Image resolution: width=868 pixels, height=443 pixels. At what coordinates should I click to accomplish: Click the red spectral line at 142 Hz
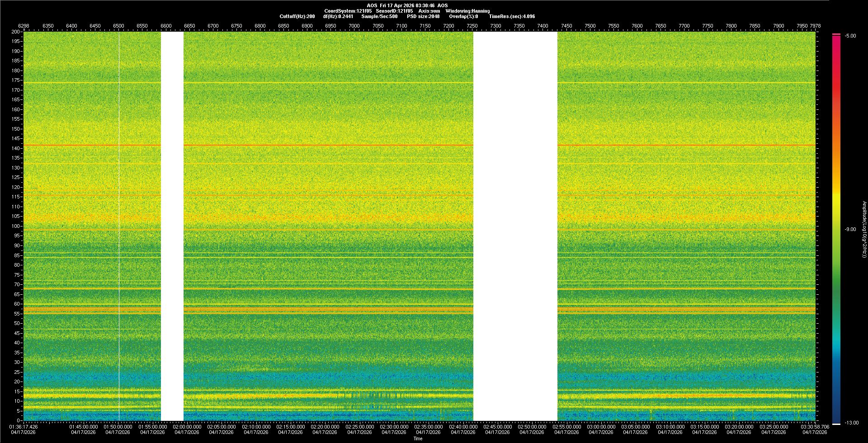[x=316, y=145]
